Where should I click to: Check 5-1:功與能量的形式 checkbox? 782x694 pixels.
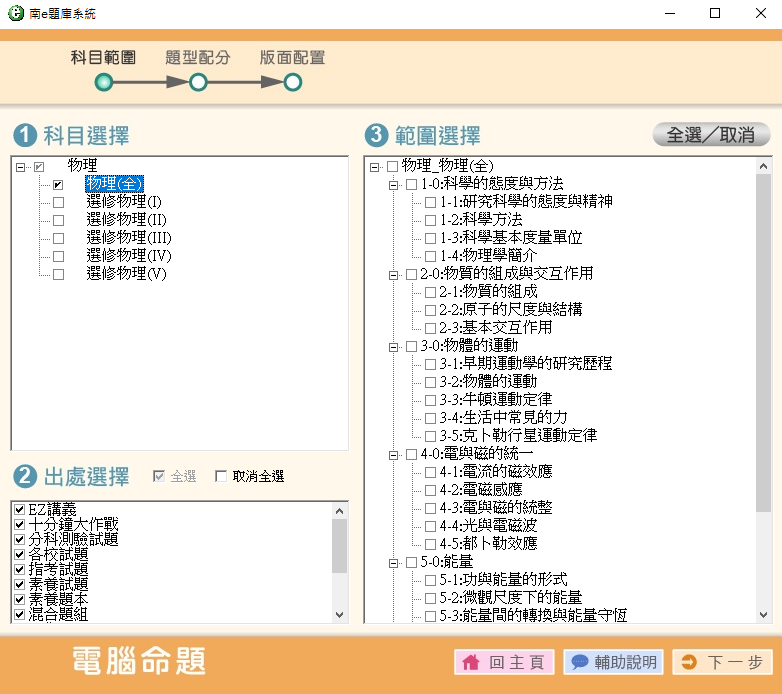coord(430,580)
